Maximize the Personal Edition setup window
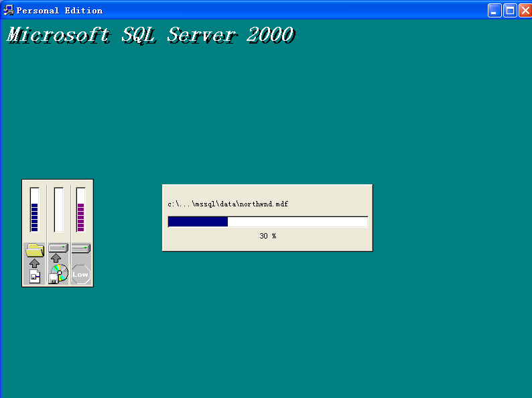Viewport: 532px width, 398px height. point(510,11)
